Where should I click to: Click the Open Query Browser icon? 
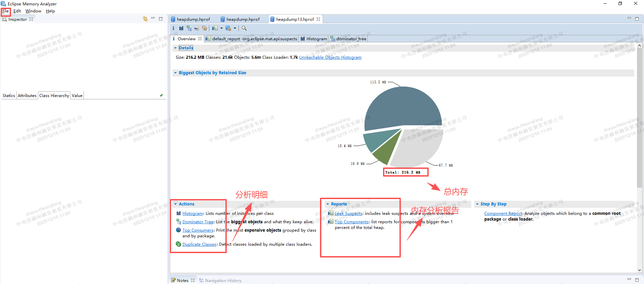228,28
